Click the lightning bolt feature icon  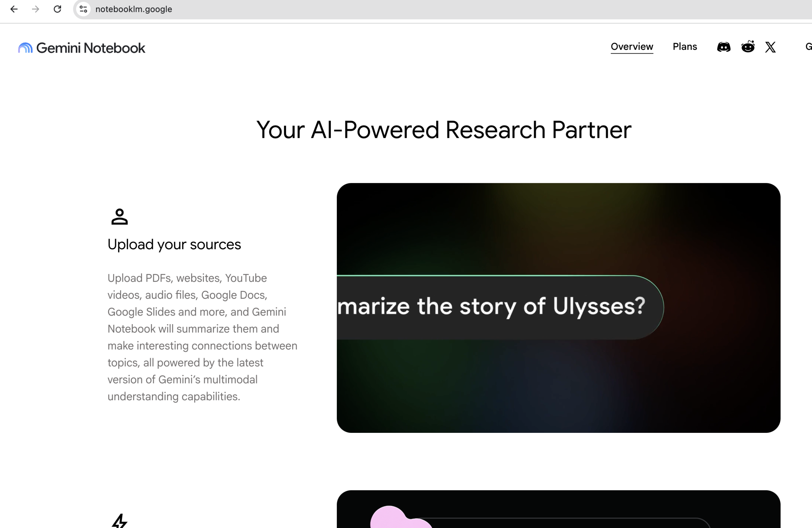tap(119, 520)
